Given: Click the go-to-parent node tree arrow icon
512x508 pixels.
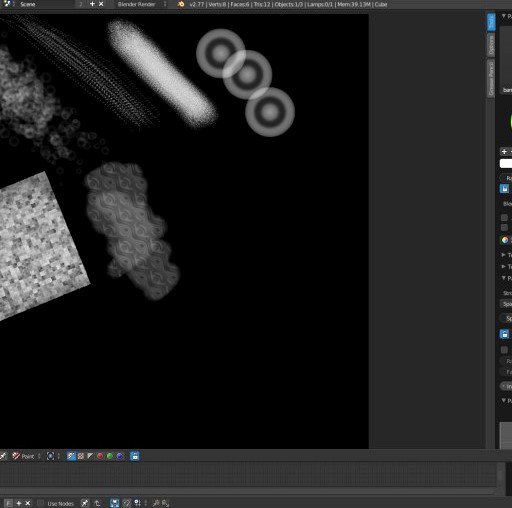Looking at the screenshot, I should (97, 503).
